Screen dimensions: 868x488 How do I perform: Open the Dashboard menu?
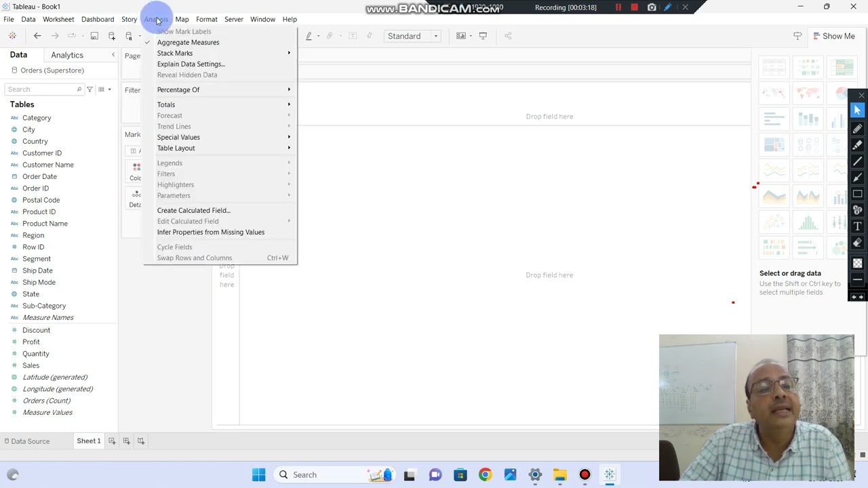click(x=98, y=19)
